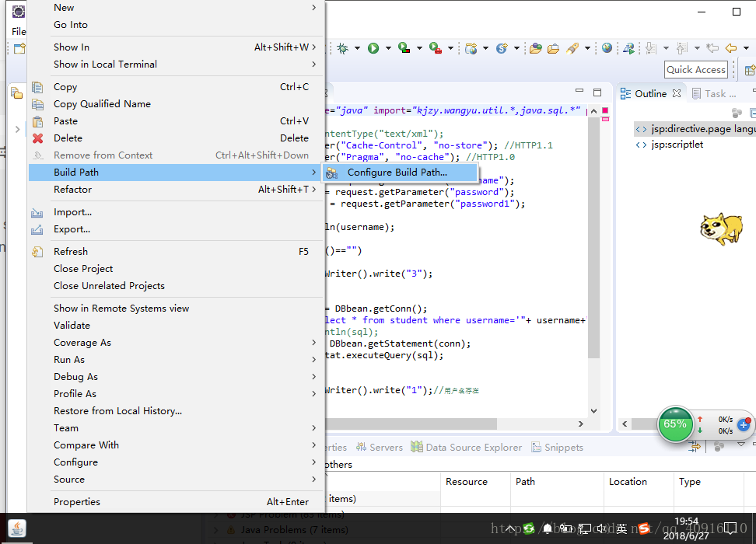Select Delete in context menu
The width and height of the screenshot is (756, 544).
click(176, 138)
